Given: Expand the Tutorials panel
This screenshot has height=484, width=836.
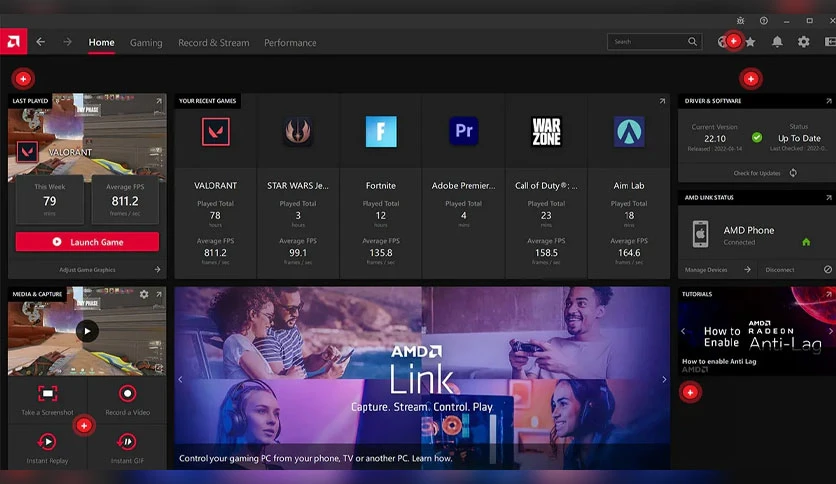Looking at the screenshot, I should (829, 294).
